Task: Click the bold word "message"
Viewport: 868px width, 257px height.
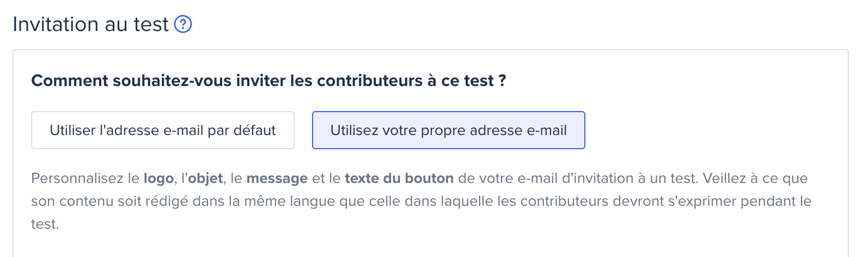Action: (x=277, y=179)
